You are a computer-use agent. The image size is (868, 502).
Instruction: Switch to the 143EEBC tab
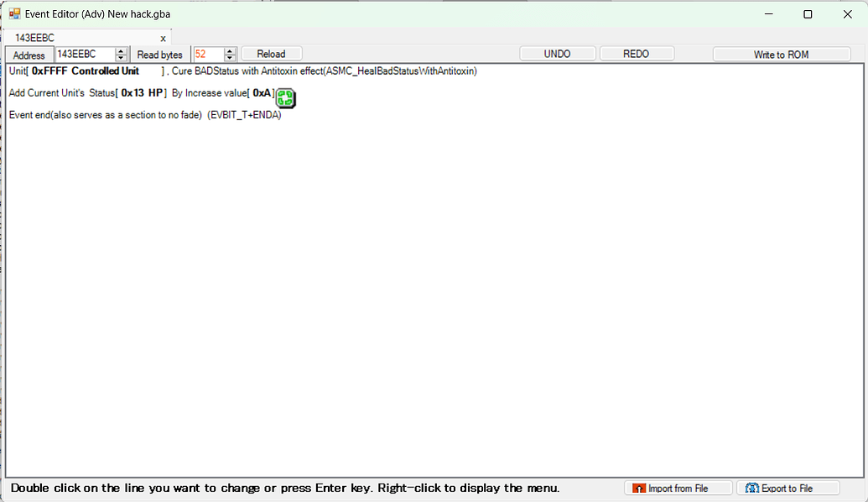click(35, 38)
